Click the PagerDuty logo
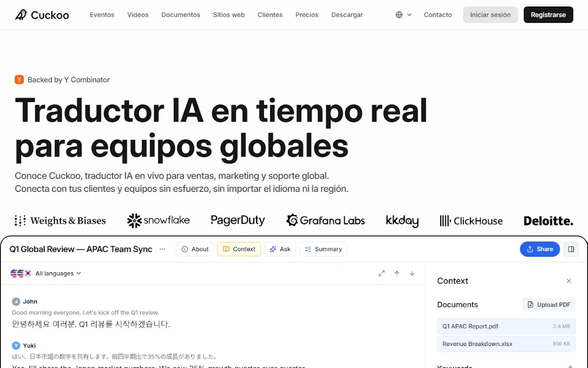The image size is (588, 368). (x=238, y=221)
